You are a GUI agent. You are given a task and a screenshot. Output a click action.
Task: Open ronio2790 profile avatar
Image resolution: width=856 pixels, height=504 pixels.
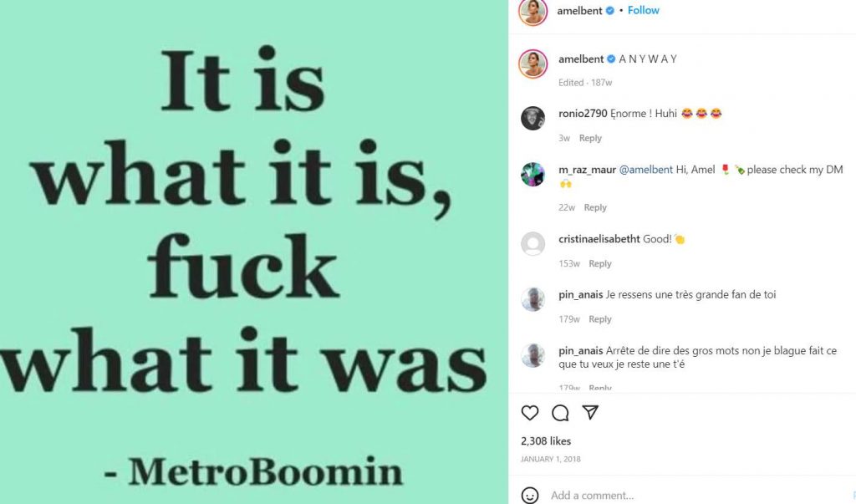(532, 118)
